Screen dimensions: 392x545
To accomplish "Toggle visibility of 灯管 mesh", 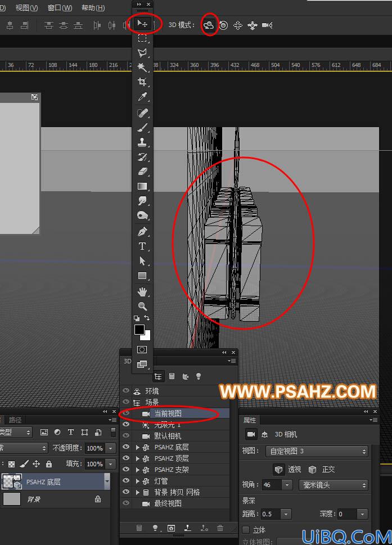I will coord(126,480).
